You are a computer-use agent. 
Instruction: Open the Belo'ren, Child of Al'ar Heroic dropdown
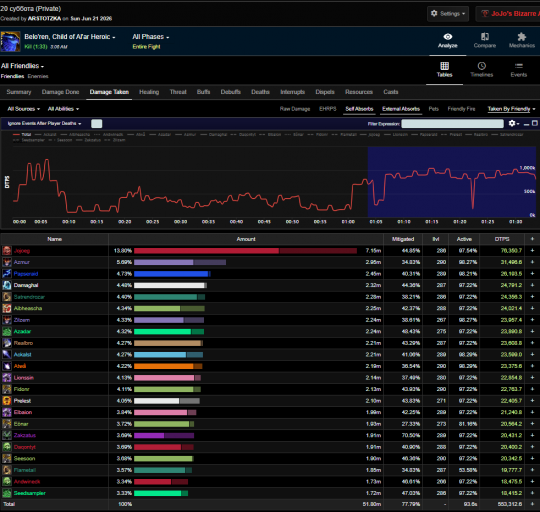point(70,37)
